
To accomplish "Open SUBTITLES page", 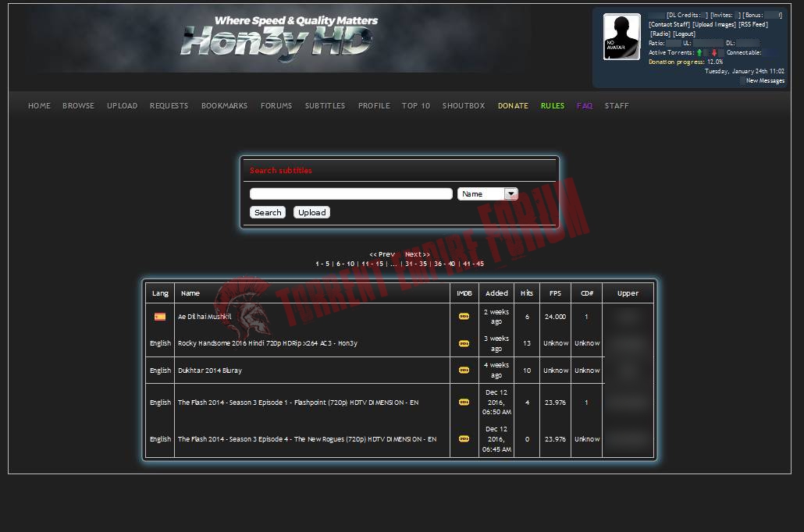I will click(325, 105).
